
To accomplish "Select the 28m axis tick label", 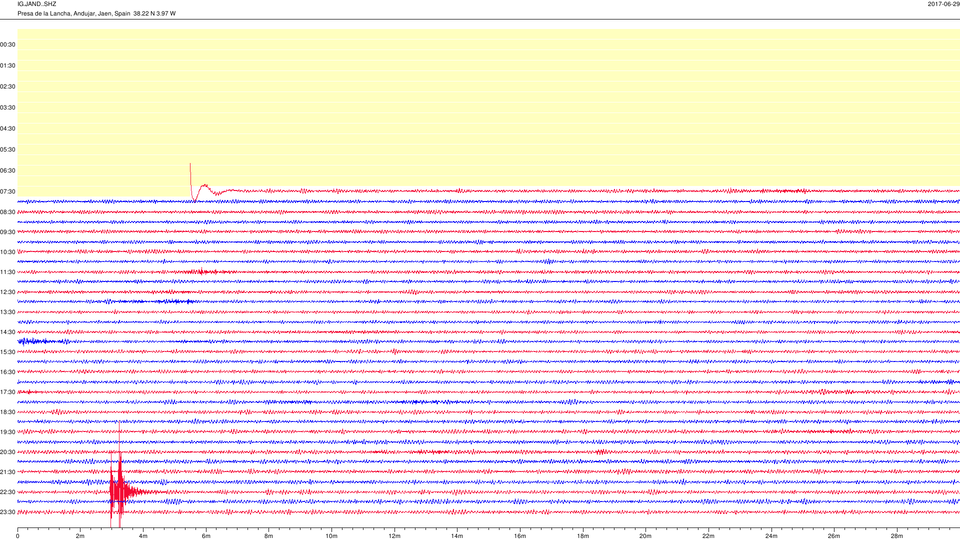I will [896, 536].
